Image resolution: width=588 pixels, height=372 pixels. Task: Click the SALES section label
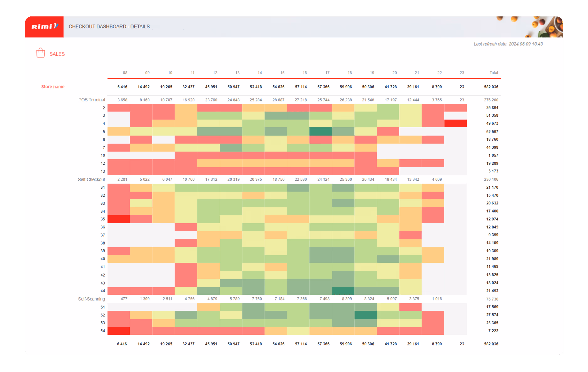coord(57,54)
